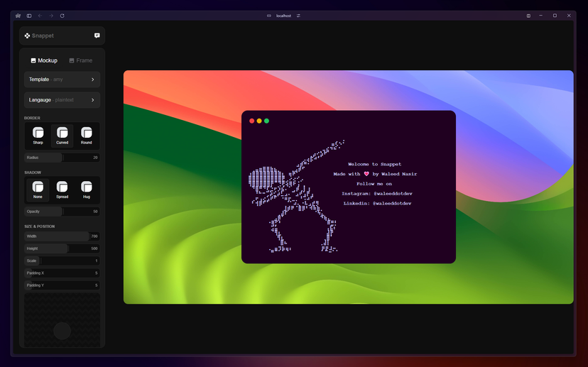Click 'Linkedin: @waleeddotdev' line
Screen dimensions: 588x367
pyautogui.click(x=377, y=203)
